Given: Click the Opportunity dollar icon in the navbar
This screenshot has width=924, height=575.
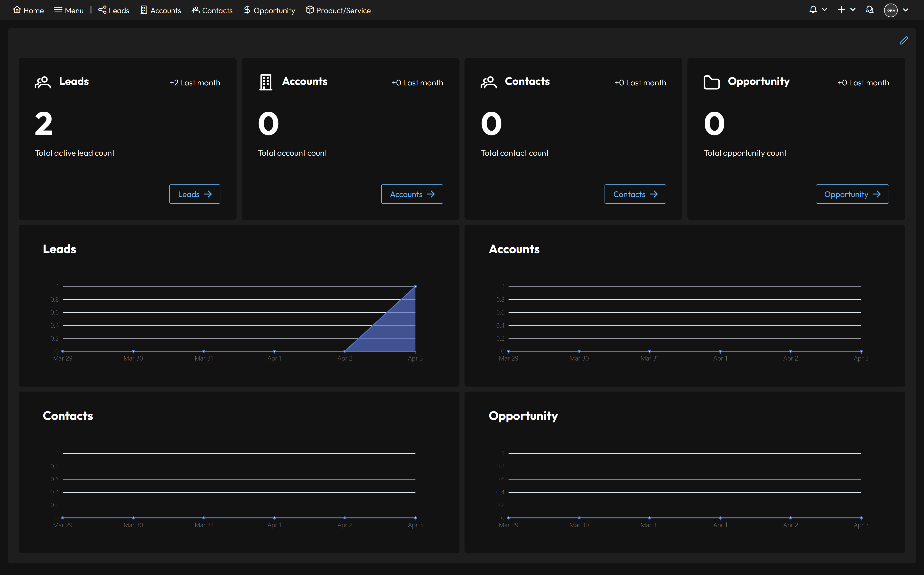Looking at the screenshot, I should [247, 10].
